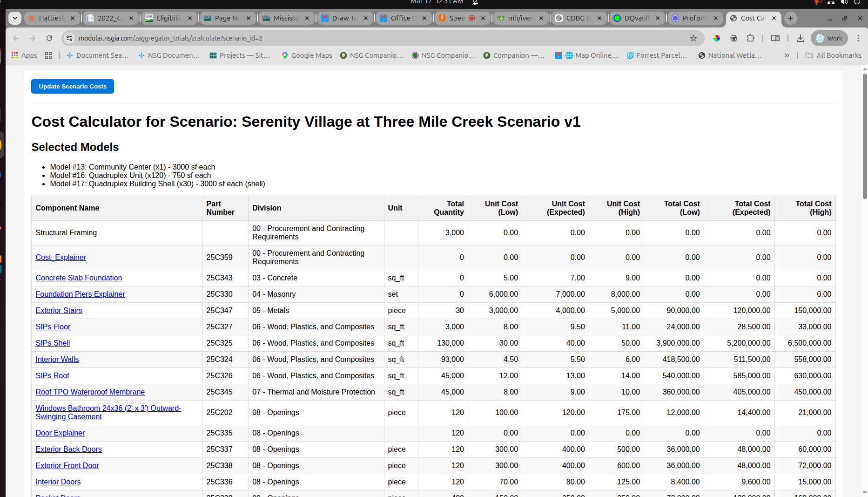Click the Roof TPO Waterproof Membrane link

(90, 392)
